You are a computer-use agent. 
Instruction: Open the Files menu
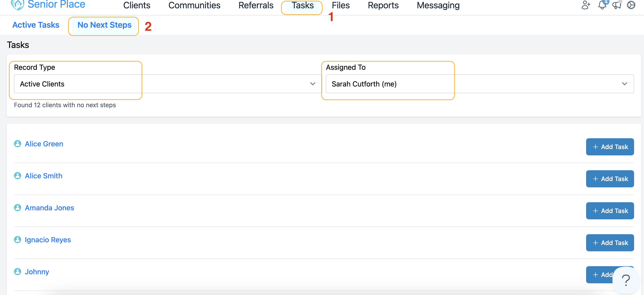(x=340, y=5)
